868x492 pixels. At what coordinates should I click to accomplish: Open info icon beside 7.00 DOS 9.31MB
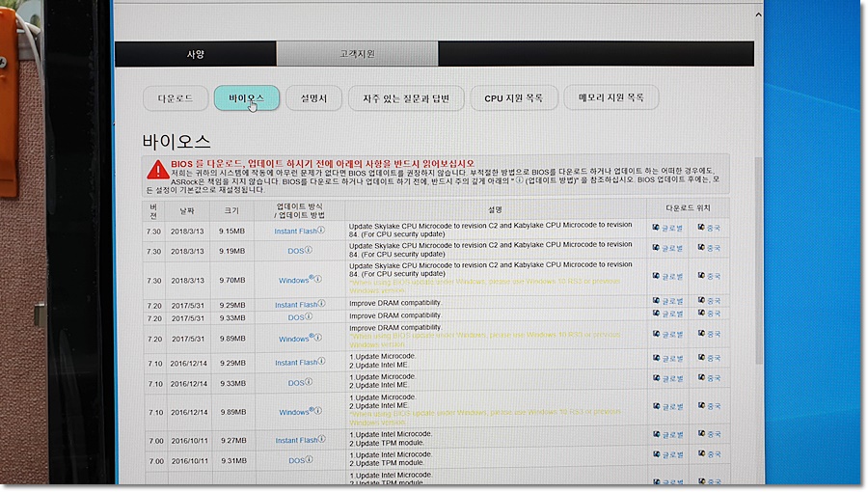click(309, 459)
